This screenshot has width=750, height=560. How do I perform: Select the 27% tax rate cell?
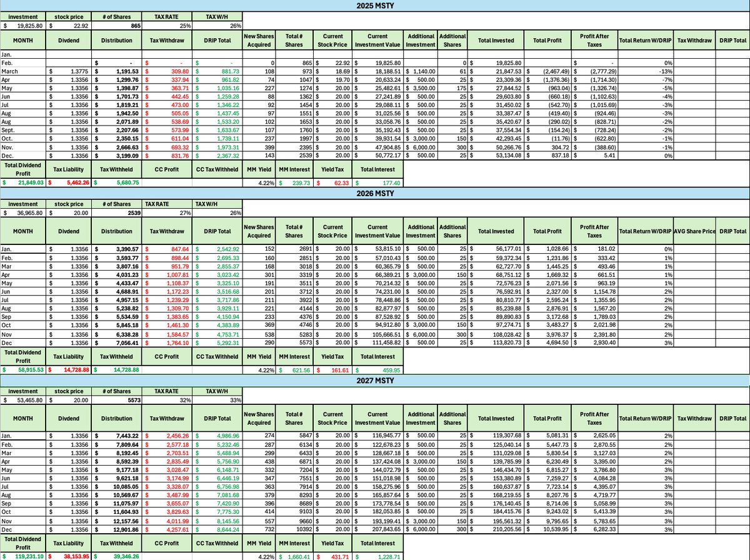click(x=168, y=212)
